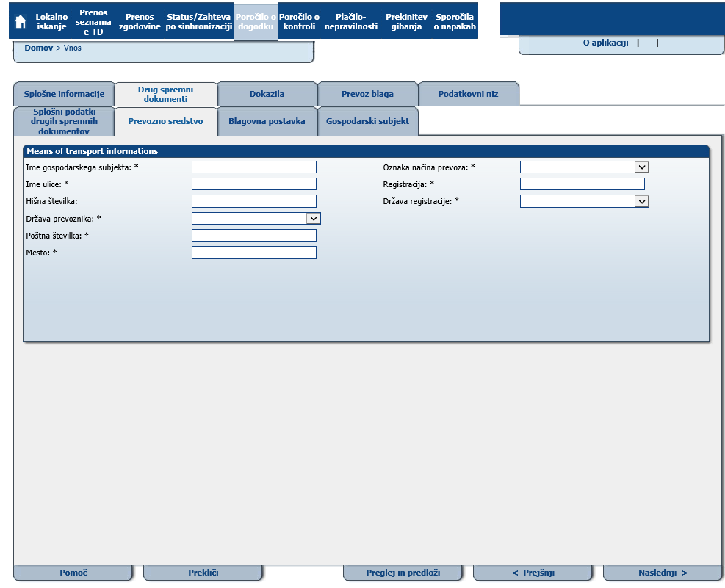
Task: Open the Gospodarski subjekt subtab
Action: pyautogui.click(x=367, y=122)
